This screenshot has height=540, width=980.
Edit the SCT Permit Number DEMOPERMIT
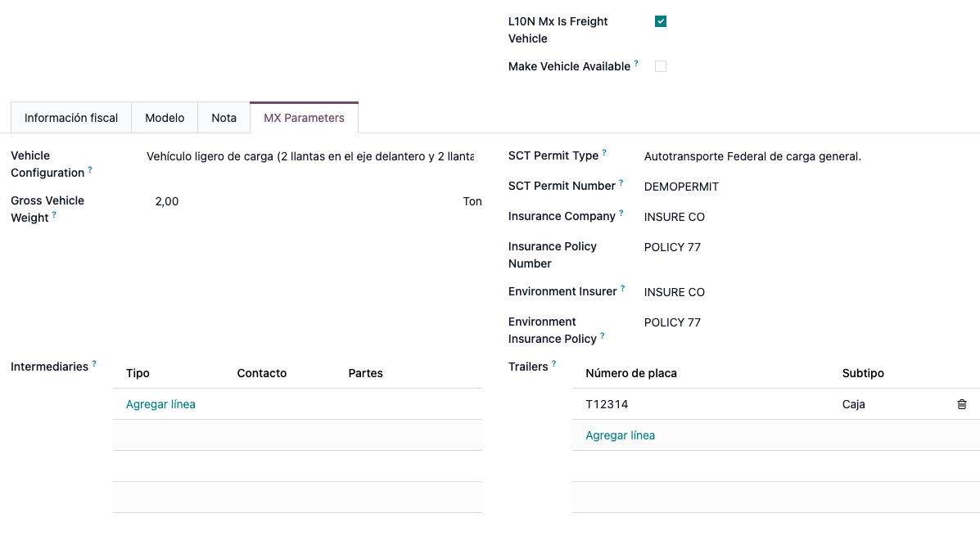[x=681, y=187]
